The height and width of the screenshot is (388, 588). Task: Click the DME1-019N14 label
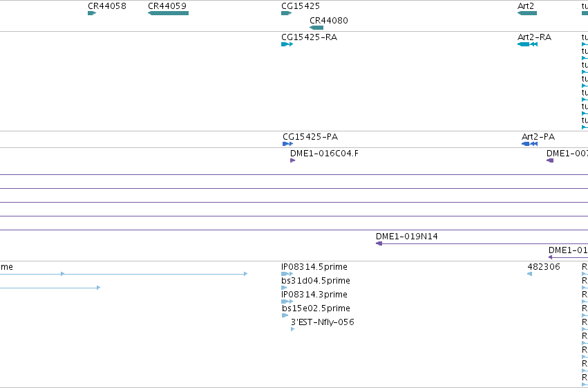pos(406,237)
